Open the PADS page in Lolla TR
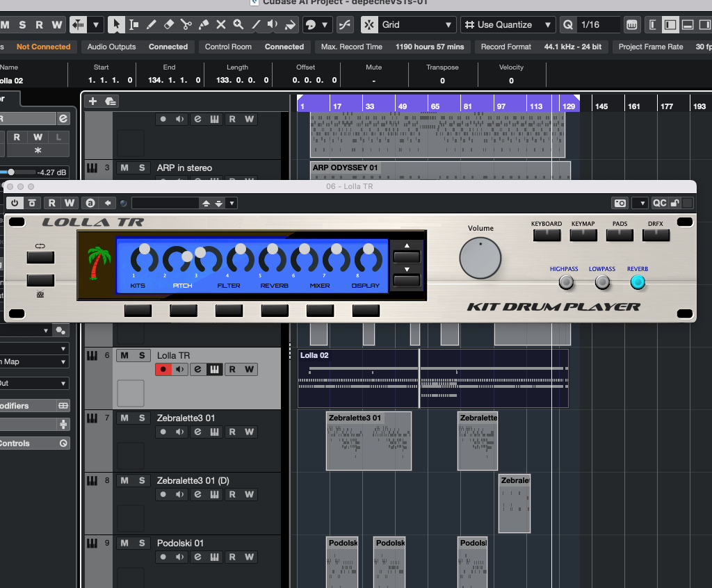The image size is (712, 588). click(x=620, y=235)
